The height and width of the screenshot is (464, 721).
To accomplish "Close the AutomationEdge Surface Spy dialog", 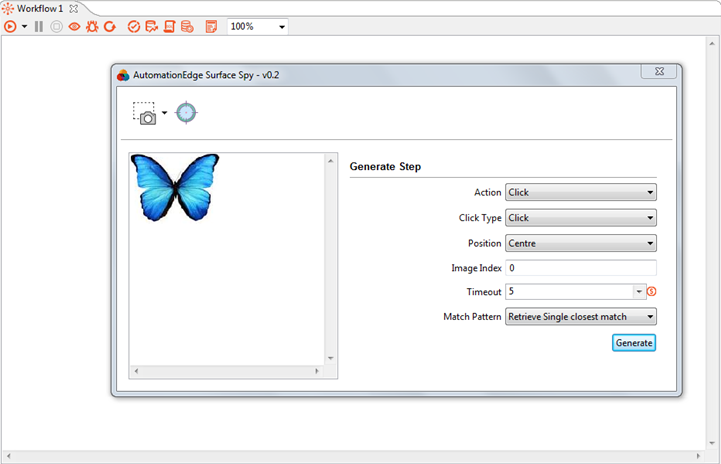I will coord(659,71).
